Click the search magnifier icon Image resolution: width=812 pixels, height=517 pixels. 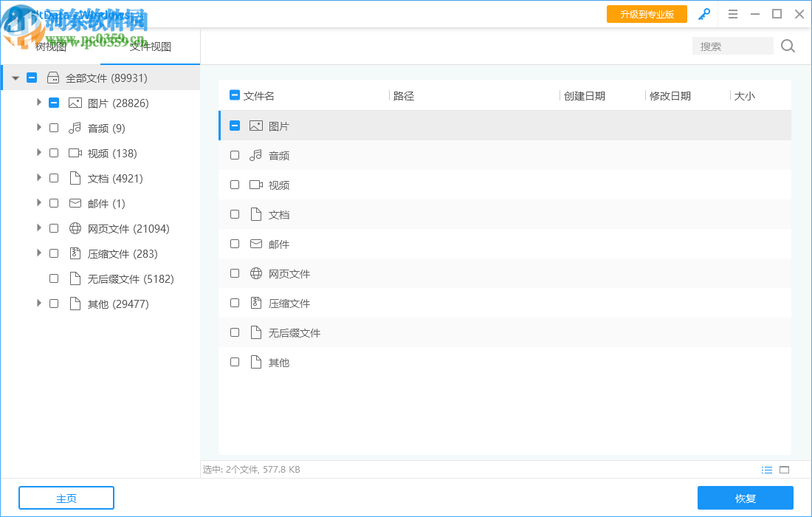[x=787, y=46]
